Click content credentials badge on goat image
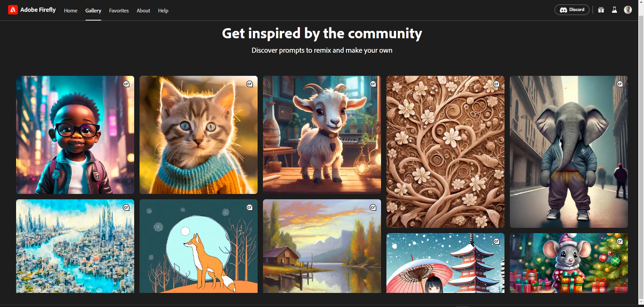The width and height of the screenshot is (644, 307). (373, 84)
